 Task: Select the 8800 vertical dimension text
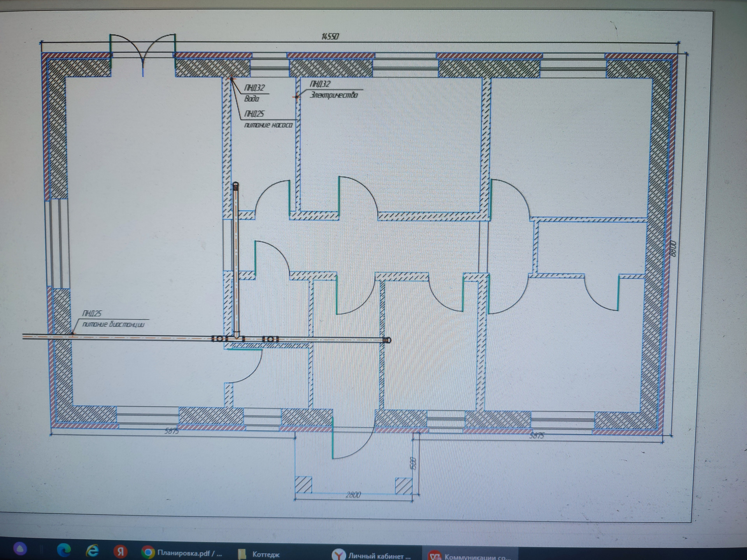click(673, 249)
